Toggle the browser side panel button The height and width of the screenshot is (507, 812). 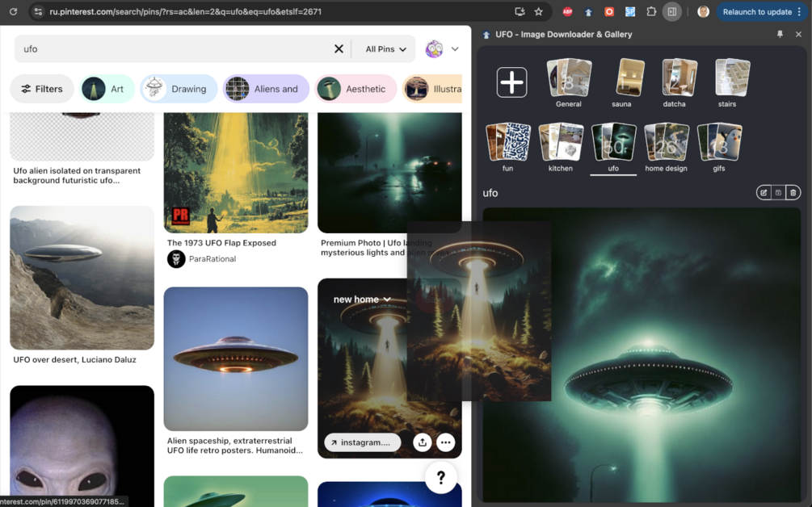pyautogui.click(x=671, y=11)
